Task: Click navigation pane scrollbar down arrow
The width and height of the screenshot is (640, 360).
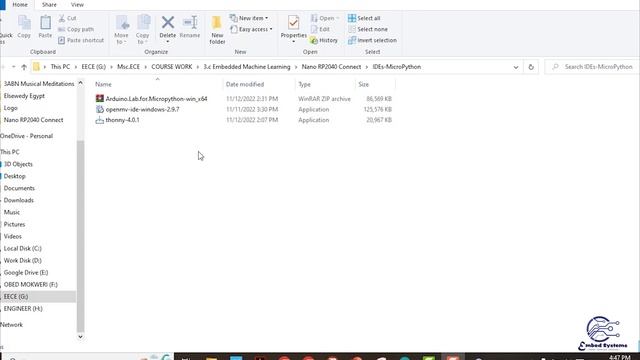Action: coord(80,337)
